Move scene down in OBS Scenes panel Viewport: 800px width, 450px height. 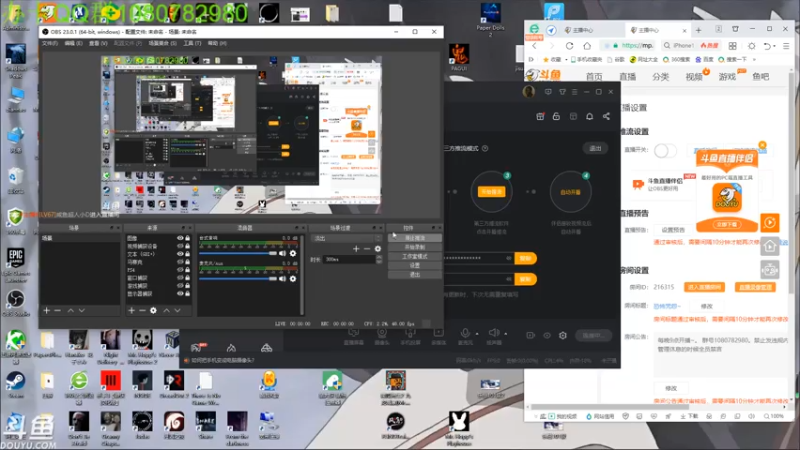[82, 310]
